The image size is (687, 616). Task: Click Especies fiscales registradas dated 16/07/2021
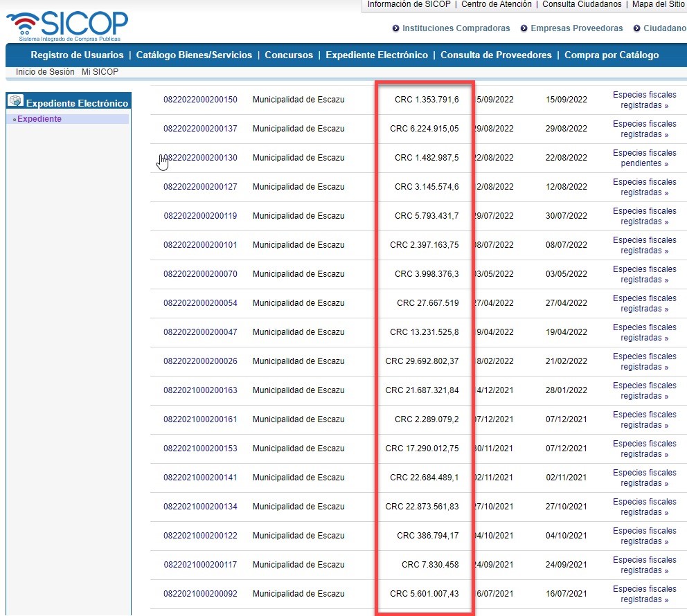pos(645,594)
